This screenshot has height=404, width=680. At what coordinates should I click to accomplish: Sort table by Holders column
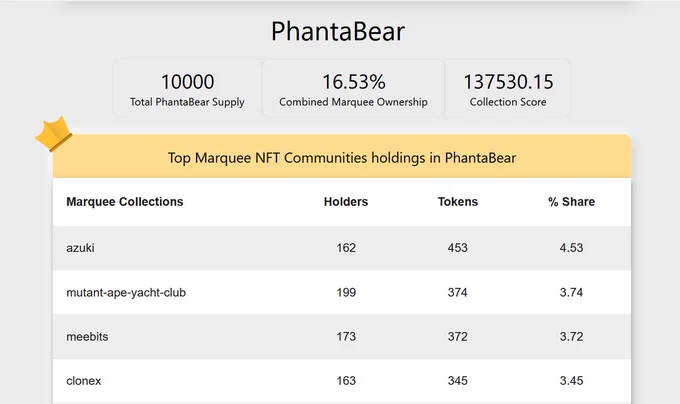coord(346,202)
